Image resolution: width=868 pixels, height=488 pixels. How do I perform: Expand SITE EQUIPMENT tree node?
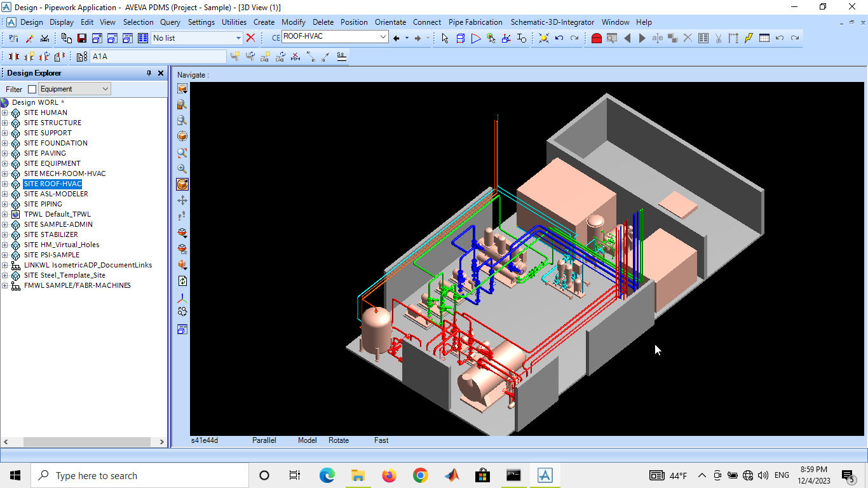5,163
